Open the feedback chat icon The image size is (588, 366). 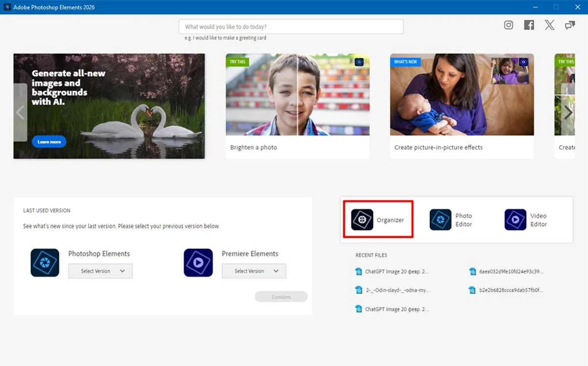570,25
